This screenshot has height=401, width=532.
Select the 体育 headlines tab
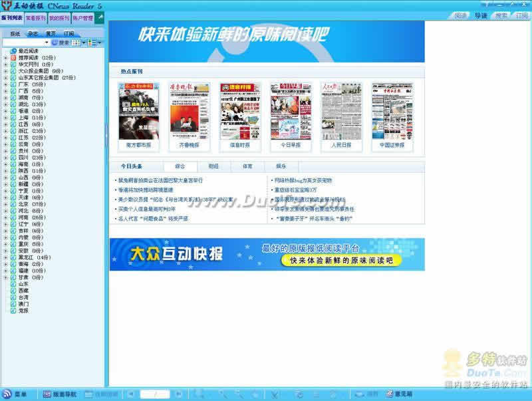(247, 166)
